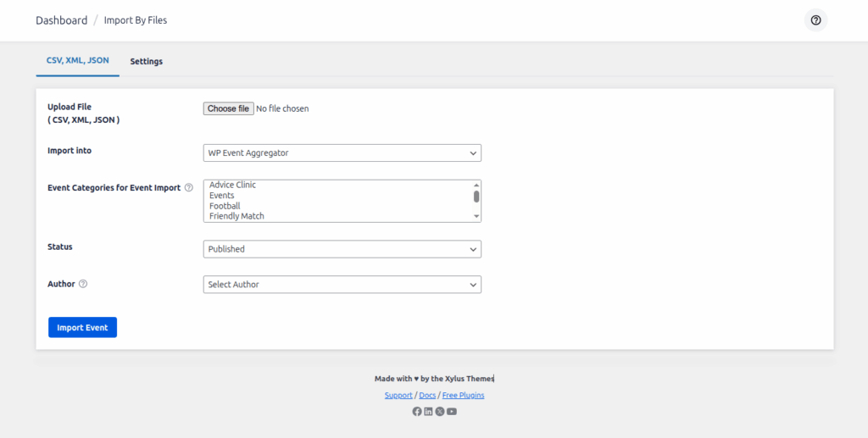This screenshot has width=868, height=438.
Task: Open the Support link in footer
Action: tap(398, 396)
